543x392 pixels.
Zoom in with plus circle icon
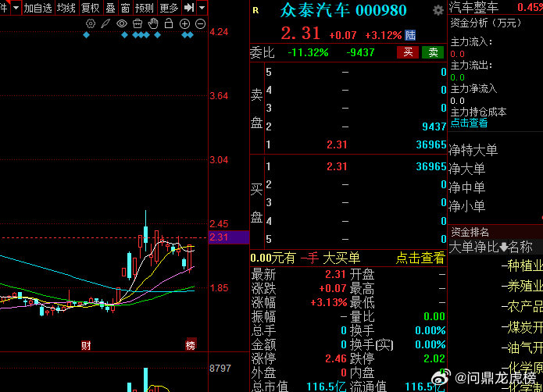pyautogui.click(x=184, y=23)
